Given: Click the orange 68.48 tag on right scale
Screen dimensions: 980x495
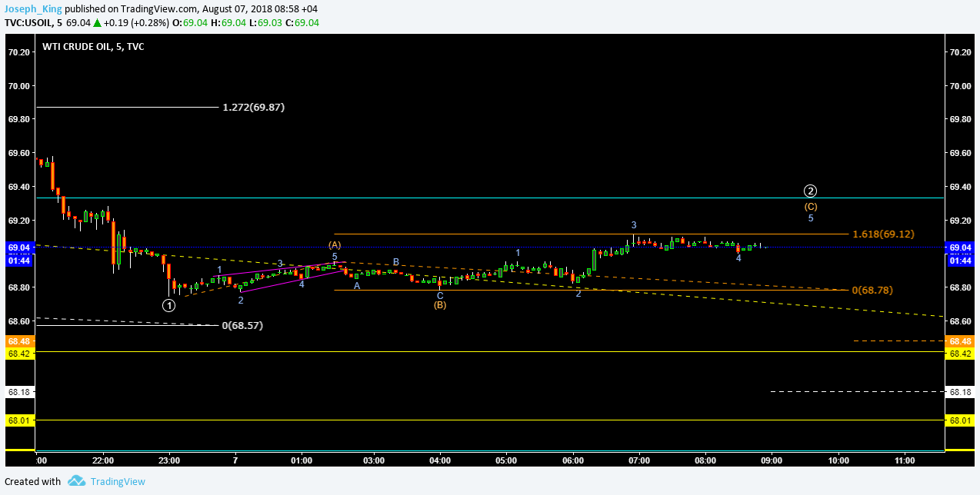Looking at the screenshot, I should [x=960, y=341].
